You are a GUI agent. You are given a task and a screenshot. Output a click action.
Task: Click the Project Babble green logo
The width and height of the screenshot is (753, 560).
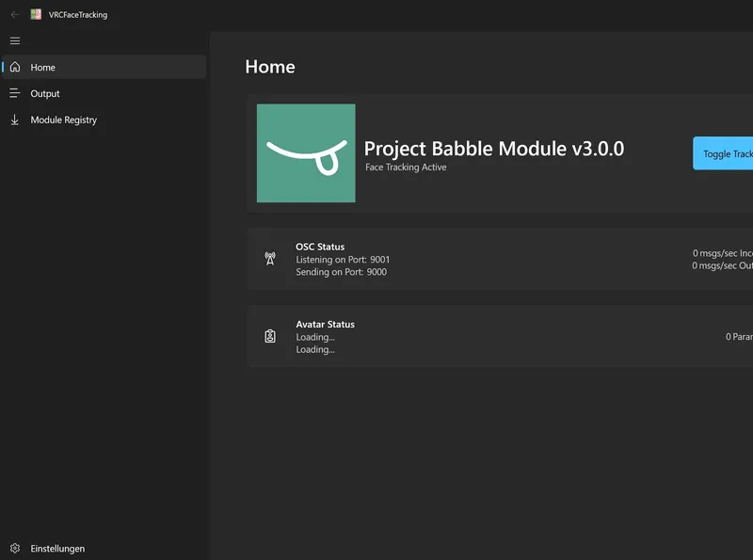pyautogui.click(x=306, y=153)
